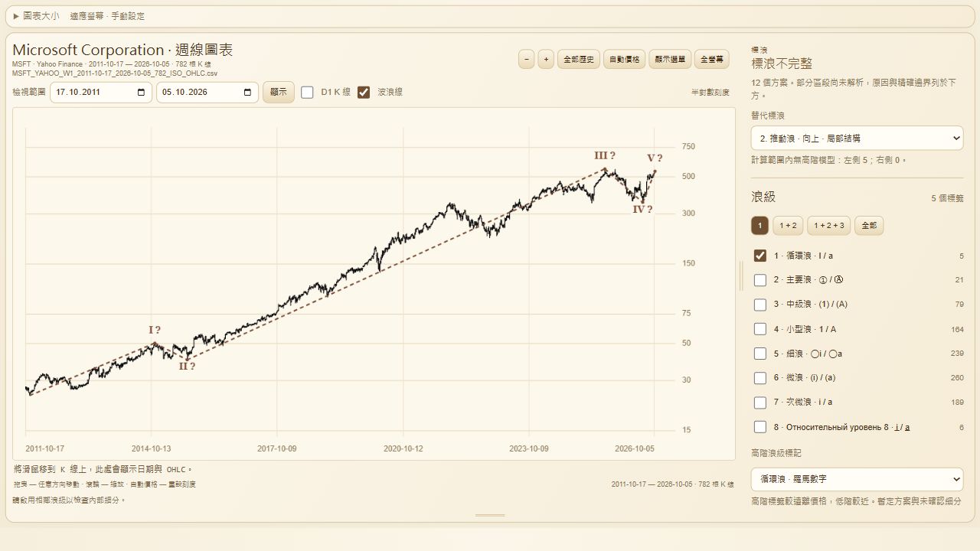Check wave degree 8 Относительный уровень checkbox
Screen dimensions: 980x551
pyautogui.click(x=760, y=427)
